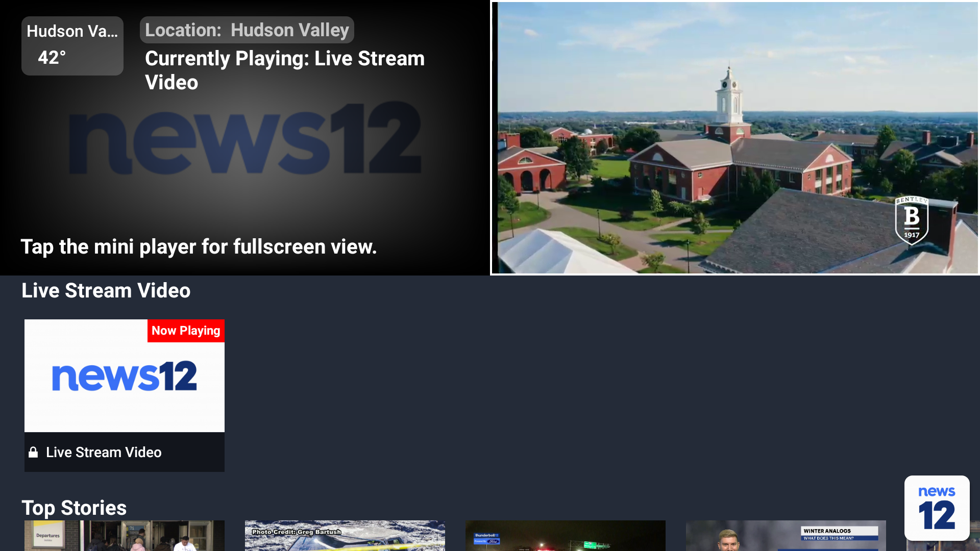This screenshot has height=551, width=980.
Task: Enable fullscreen by tapping the live video
Action: click(734, 138)
